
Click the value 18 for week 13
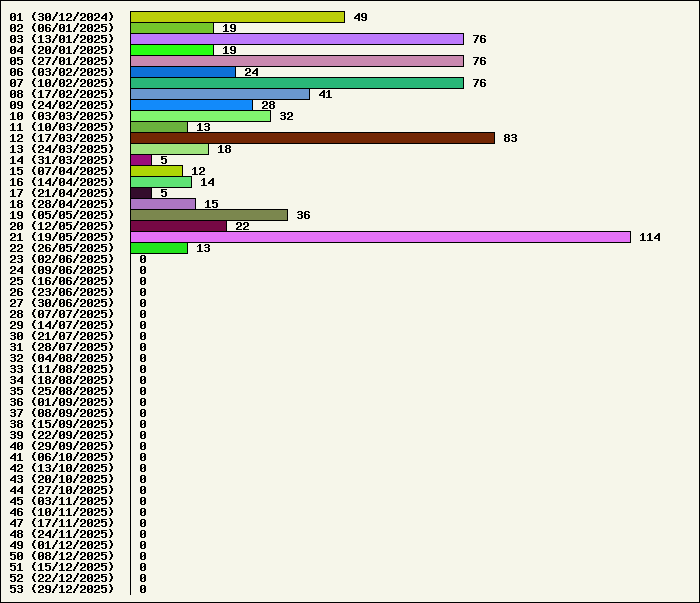224,149
